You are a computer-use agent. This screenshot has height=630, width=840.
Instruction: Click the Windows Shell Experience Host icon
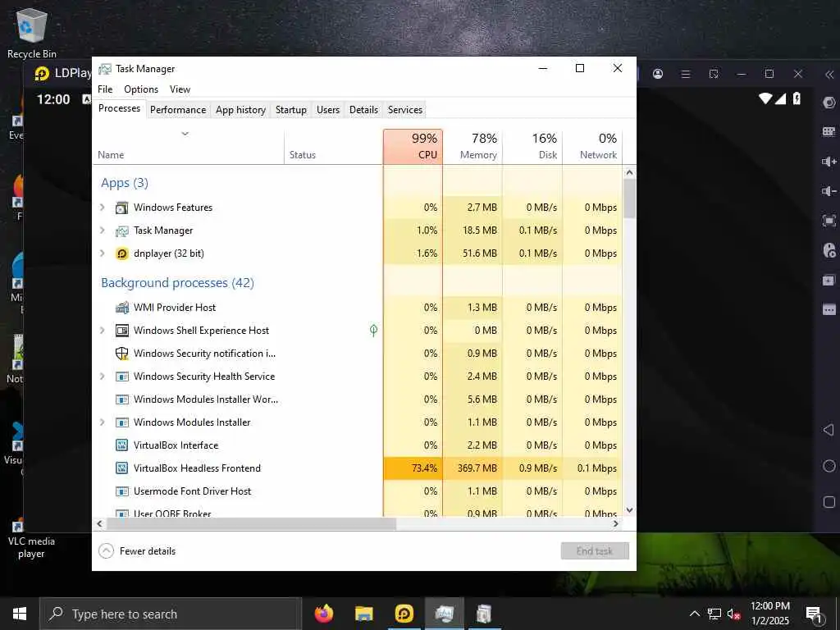(x=122, y=331)
